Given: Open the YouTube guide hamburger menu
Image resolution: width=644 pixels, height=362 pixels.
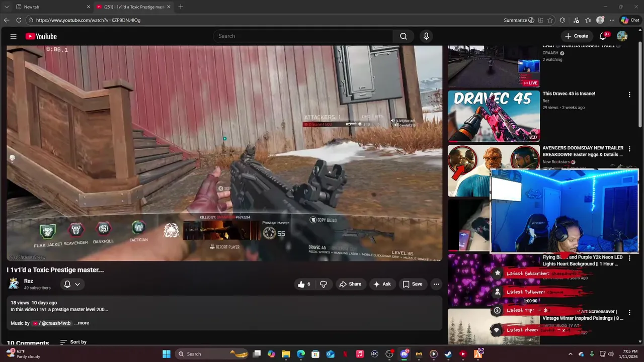Looking at the screenshot, I should tap(14, 36).
